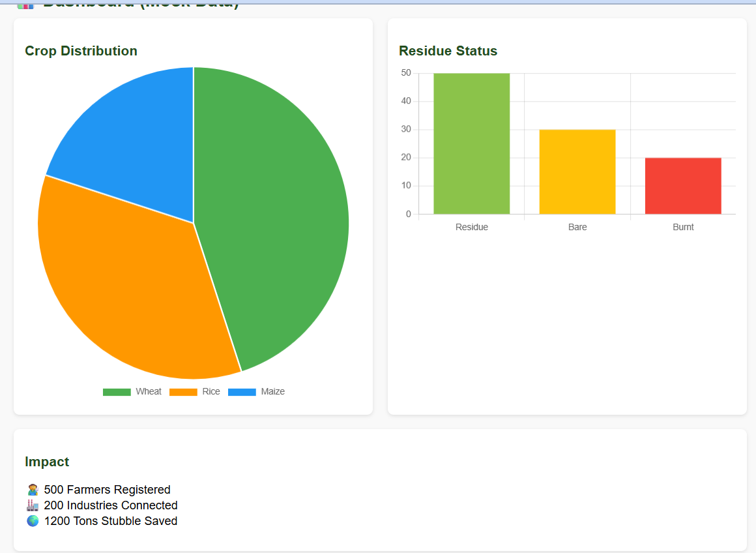This screenshot has height=553, width=756.
Task: Click the 50 y-axis value
Action: 406,73
